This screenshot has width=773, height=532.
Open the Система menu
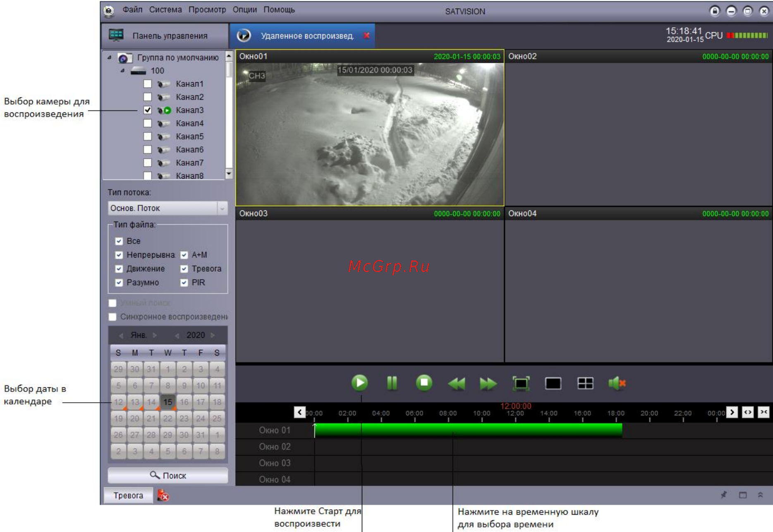pos(165,10)
